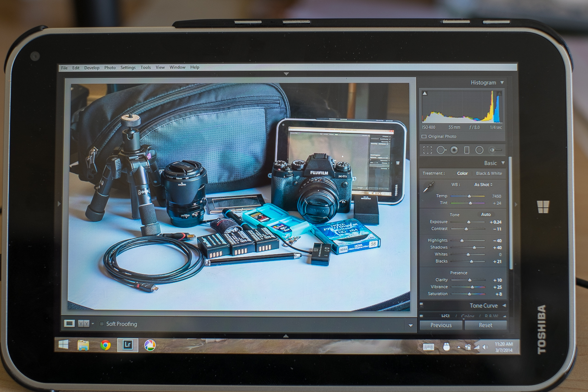This screenshot has width=588, height=392.
Task: Show hidden system tray icons
Action: coord(458,348)
